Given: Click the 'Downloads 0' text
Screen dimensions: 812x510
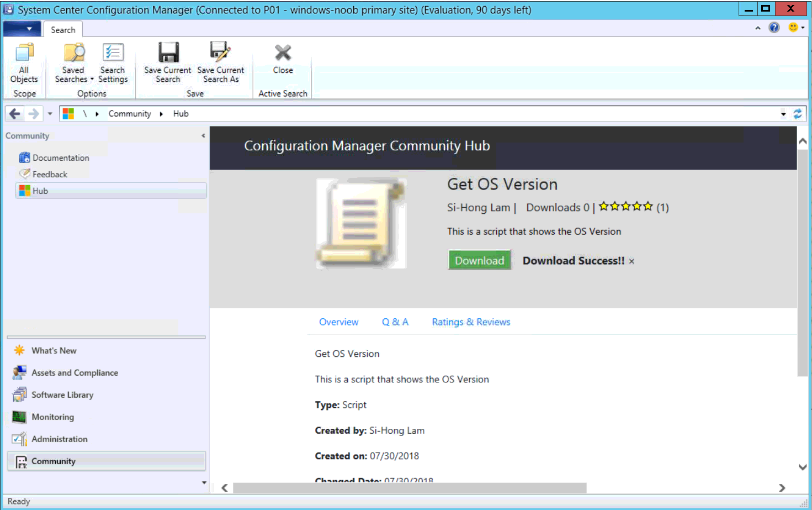Looking at the screenshot, I should point(558,207).
